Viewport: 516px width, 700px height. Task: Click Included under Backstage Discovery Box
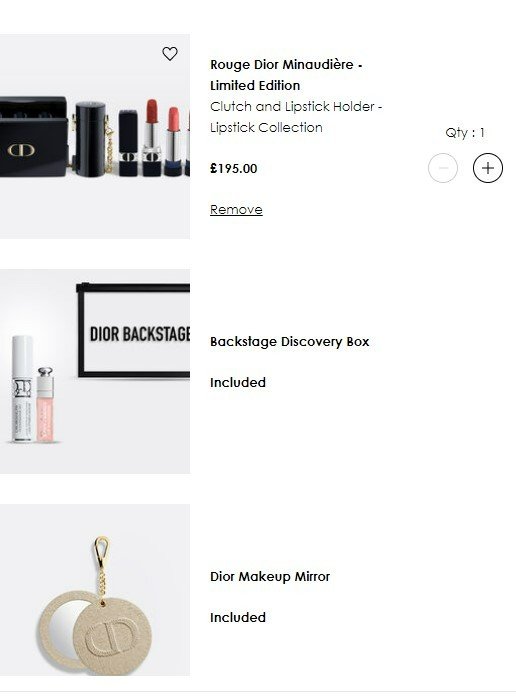pos(238,383)
